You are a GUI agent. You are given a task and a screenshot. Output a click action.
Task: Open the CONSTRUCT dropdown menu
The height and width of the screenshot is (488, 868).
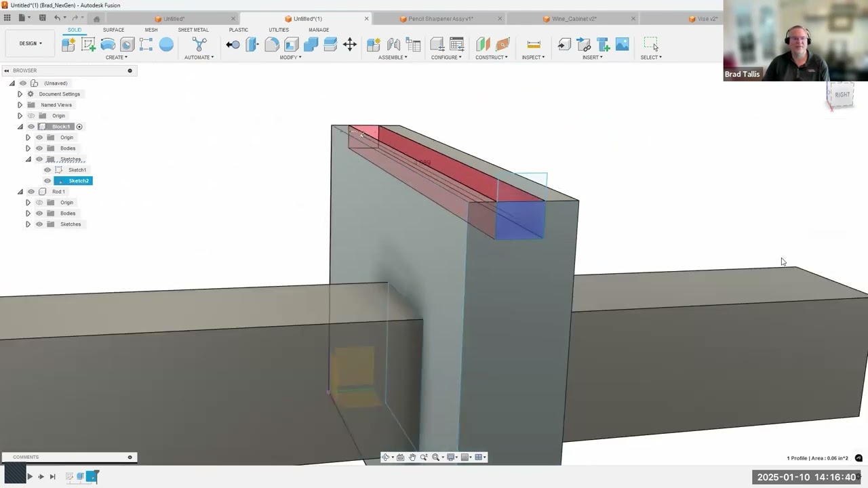pos(492,58)
